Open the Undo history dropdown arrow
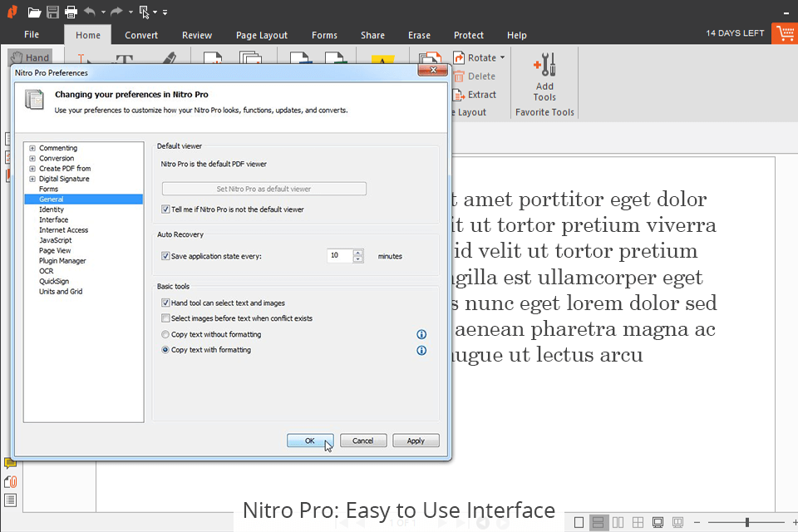Screen dimensions: 798x532 103,12
